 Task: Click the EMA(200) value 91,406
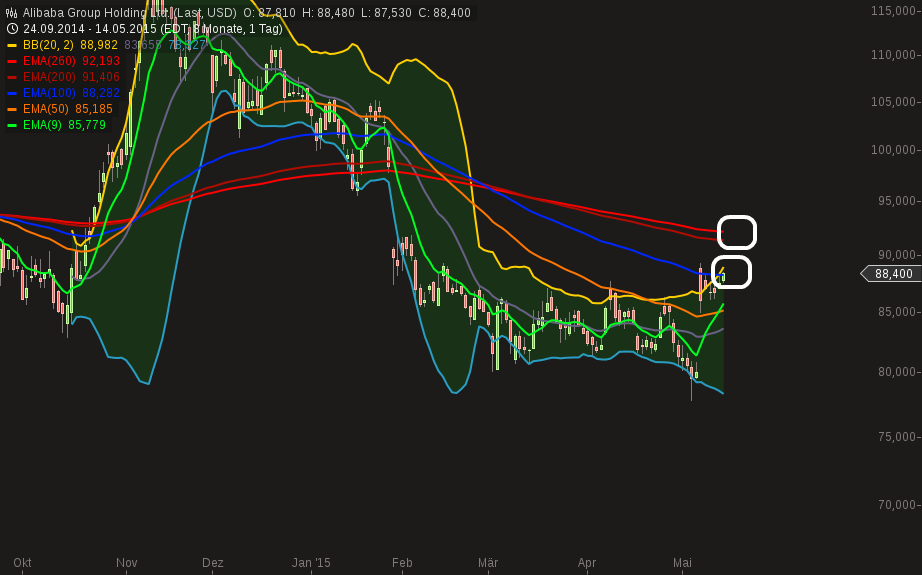point(101,76)
